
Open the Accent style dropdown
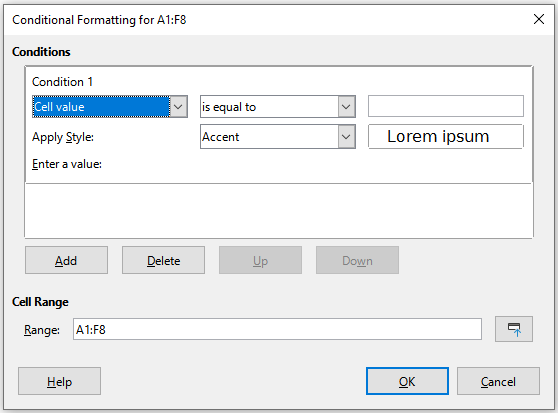[x=278, y=137]
